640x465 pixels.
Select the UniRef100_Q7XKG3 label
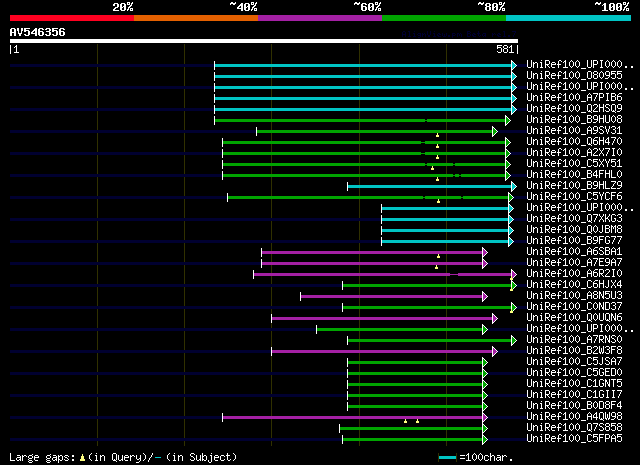[574, 219]
